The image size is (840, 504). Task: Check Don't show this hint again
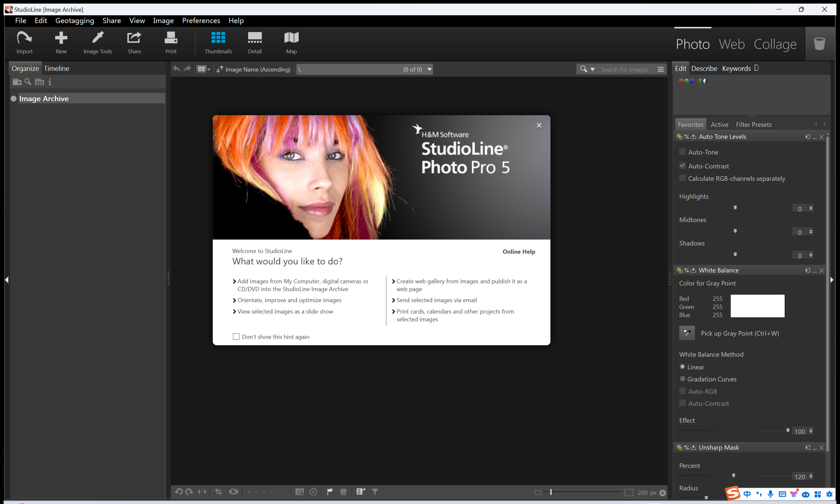click(236, 337)
